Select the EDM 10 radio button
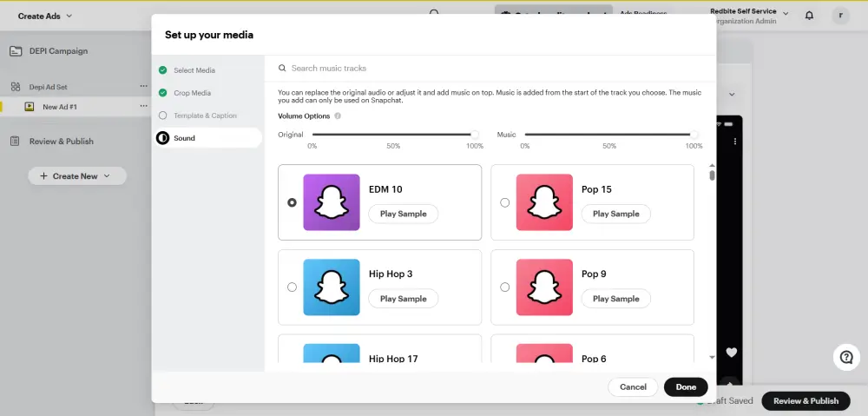 [x=292, y=202]
